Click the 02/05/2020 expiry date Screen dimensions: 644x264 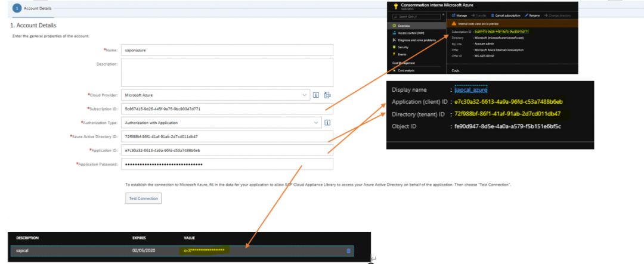(144, 250)
